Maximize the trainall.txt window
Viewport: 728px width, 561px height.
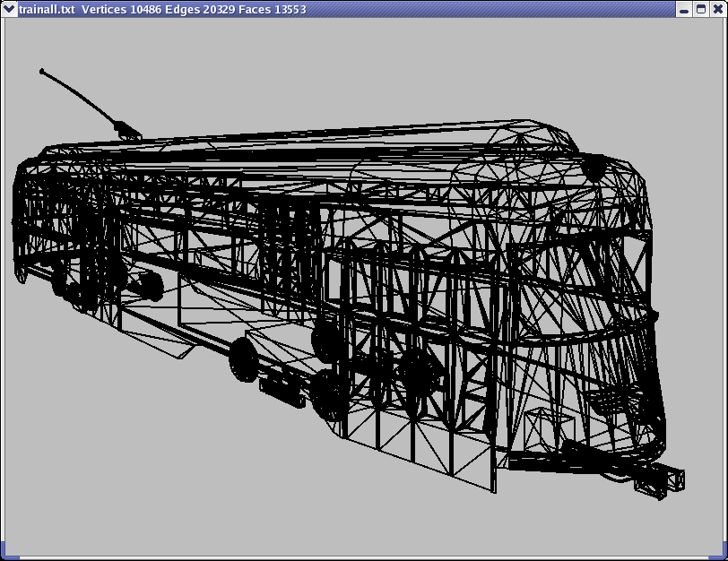click(701, 9)
